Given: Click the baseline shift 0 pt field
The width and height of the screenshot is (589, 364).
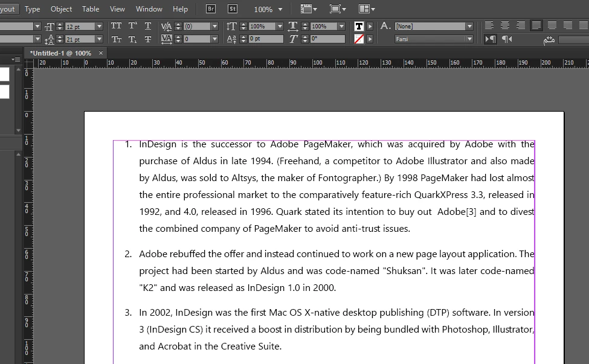Looking at the screenshot, I should [266, 39].
